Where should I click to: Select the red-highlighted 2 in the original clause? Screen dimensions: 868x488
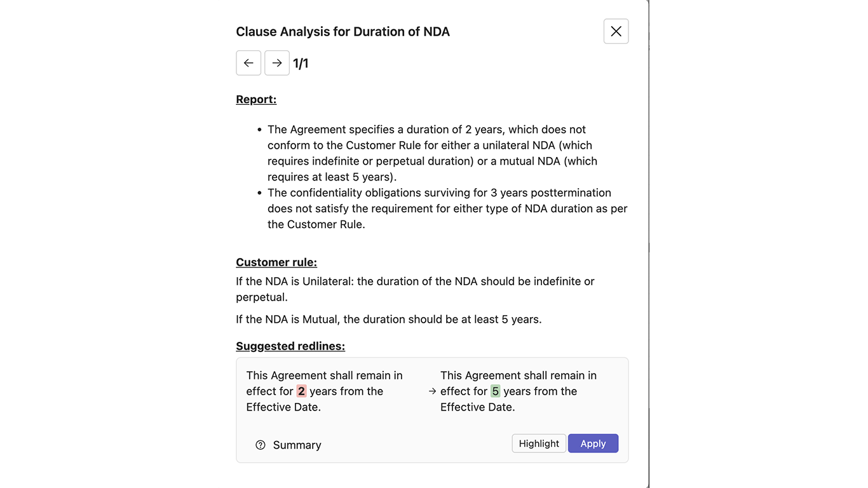[301, 391]
